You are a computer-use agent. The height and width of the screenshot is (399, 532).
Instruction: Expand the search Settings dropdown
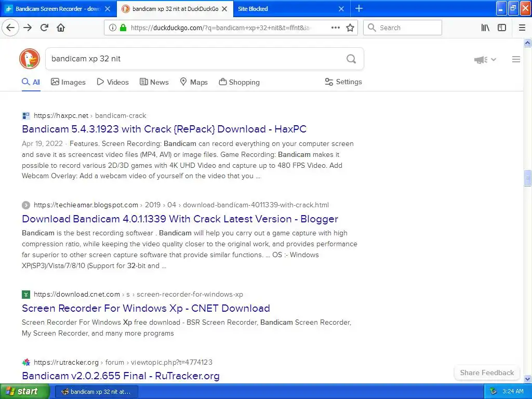tap(343, 82)
